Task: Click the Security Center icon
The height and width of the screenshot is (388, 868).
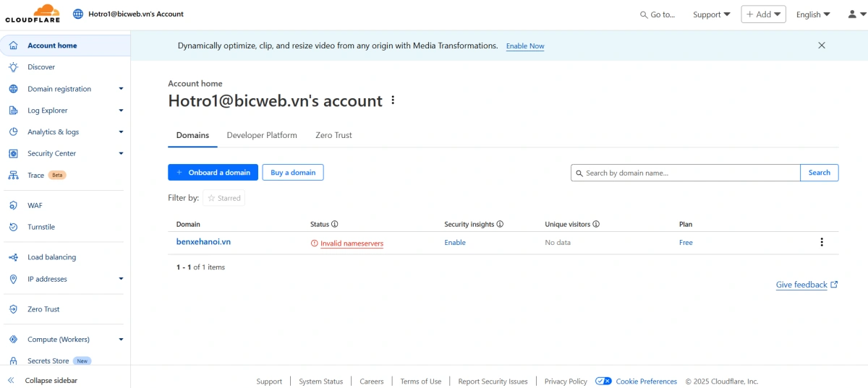Action: pyautogui.click(x=13, y=153)
